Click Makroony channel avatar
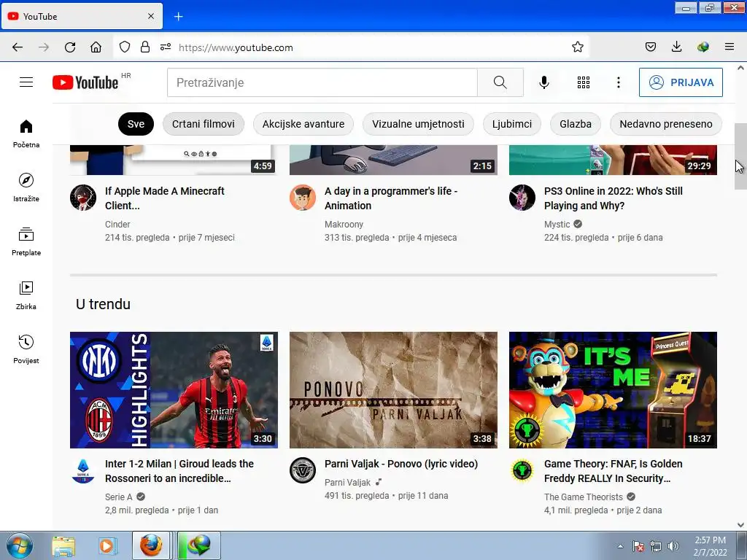This screenshot has height=560, width=747. click(303, 198)
